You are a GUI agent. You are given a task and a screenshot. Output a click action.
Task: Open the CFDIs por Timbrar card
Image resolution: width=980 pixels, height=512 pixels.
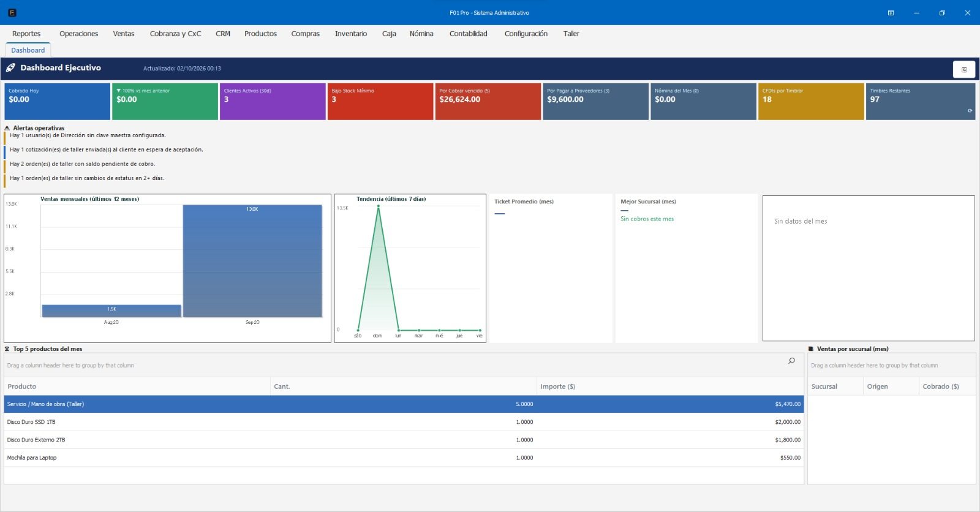(811, 102)
